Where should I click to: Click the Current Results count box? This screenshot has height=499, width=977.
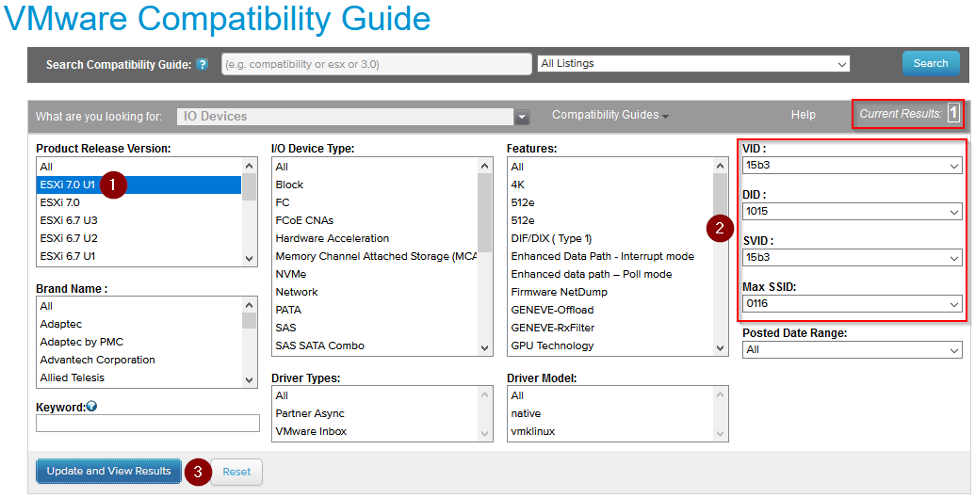953,113
